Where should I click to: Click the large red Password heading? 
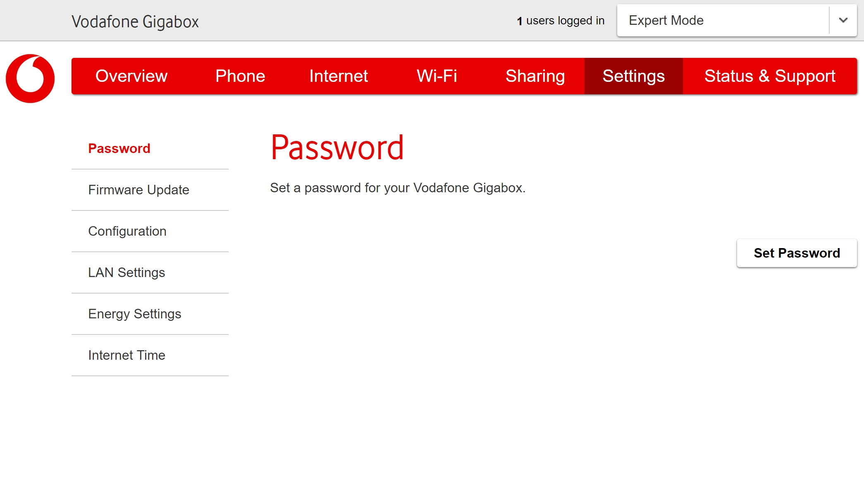[x=337, y=147]
